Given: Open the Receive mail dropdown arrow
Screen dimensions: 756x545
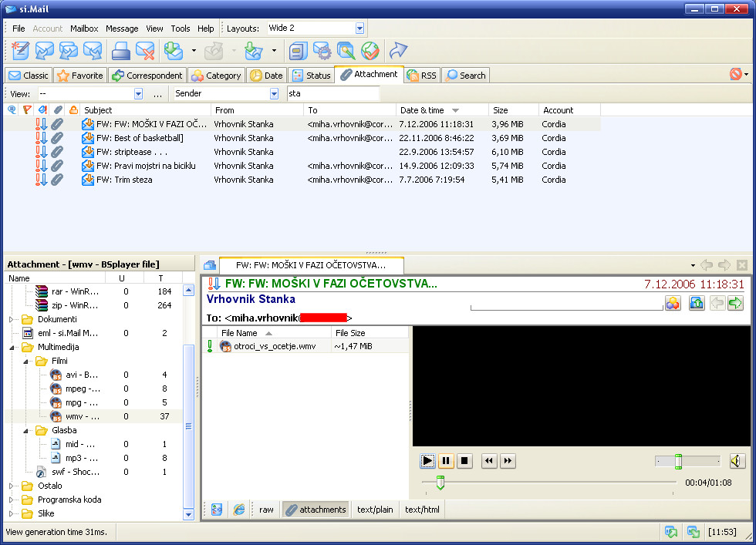Looking at the screenshot, I should click(194, 50).
